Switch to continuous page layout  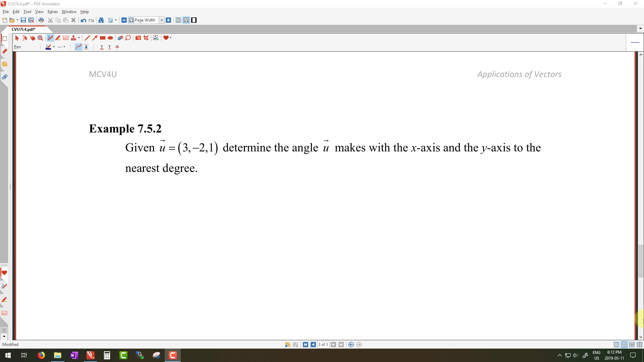(x=624, y=345)
